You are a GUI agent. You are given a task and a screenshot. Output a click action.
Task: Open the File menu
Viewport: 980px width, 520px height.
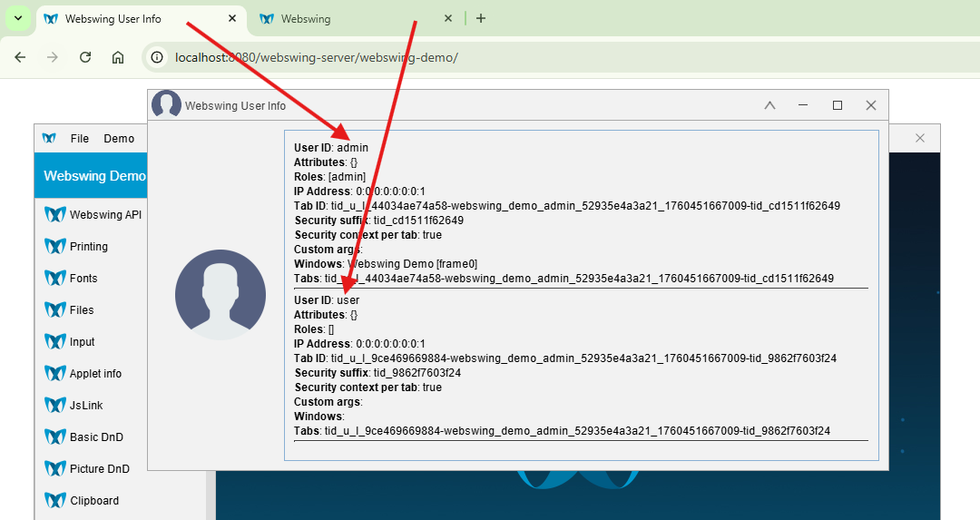click(x=80, y=139)
